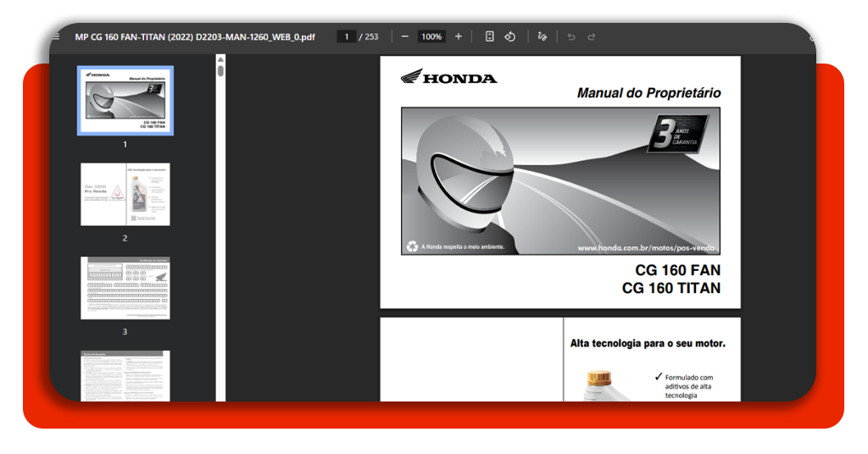Click the '/ 253' total pages text
The height and width of the screenshot is (454, 868).
point(369,37)
